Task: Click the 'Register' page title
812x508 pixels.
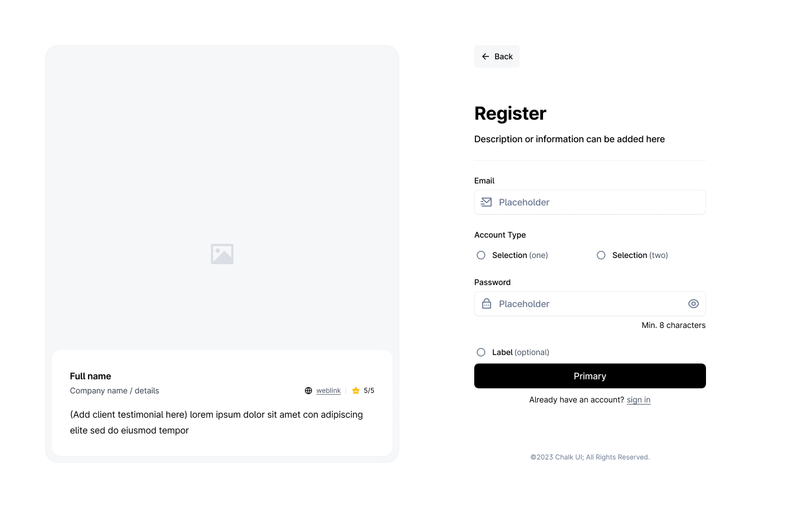Action: 510,113
